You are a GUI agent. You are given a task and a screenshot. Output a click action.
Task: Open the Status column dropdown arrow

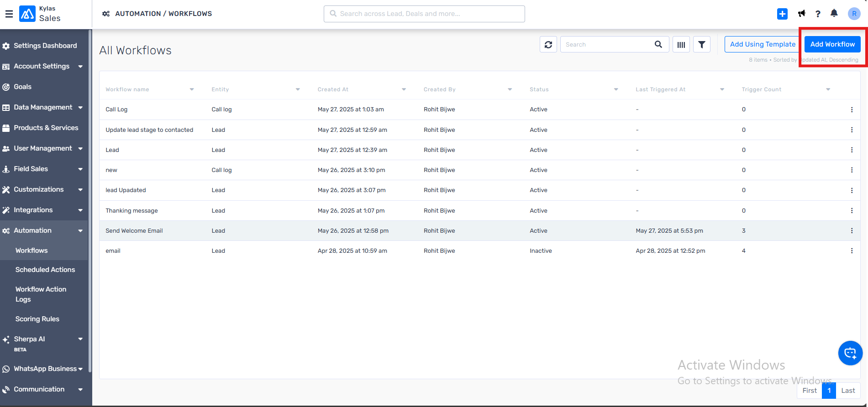(x=616, y=89)
